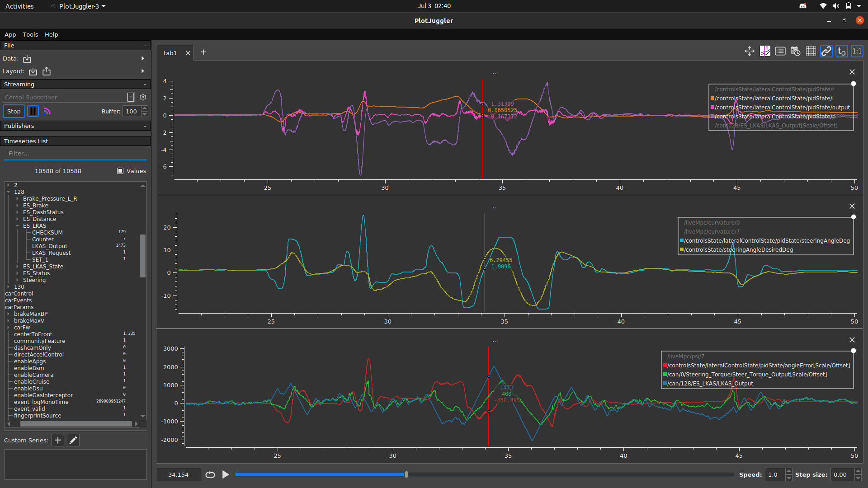The image size is (868, 488).
Task: Open streaming plugin settings gear
Action: (143, 97)
